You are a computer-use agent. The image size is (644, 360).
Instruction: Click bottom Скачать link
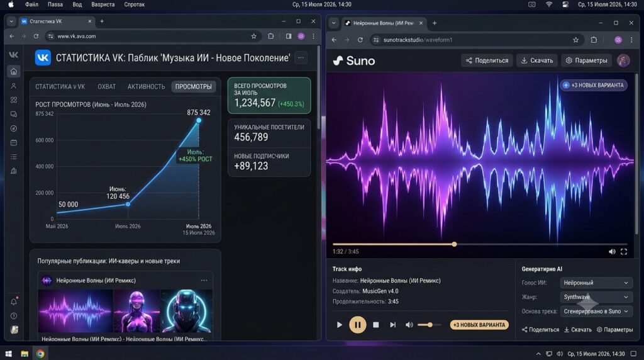click(578, 330)
